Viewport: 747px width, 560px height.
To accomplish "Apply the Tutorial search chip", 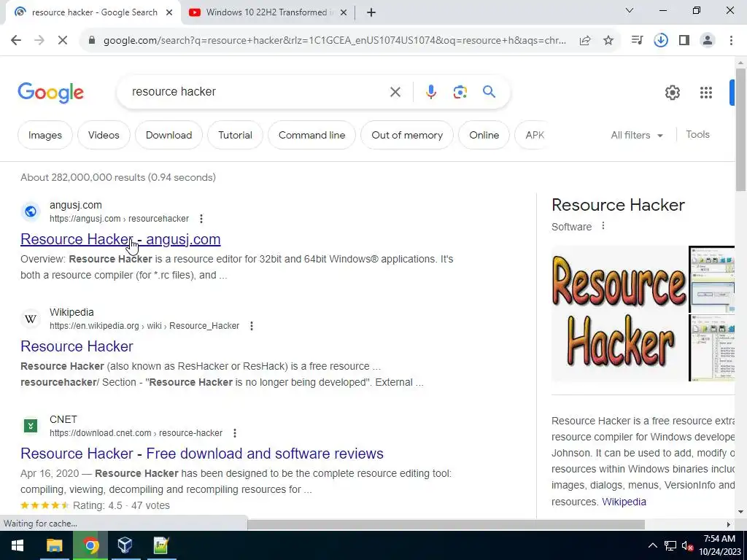I will tap(236, 135).
